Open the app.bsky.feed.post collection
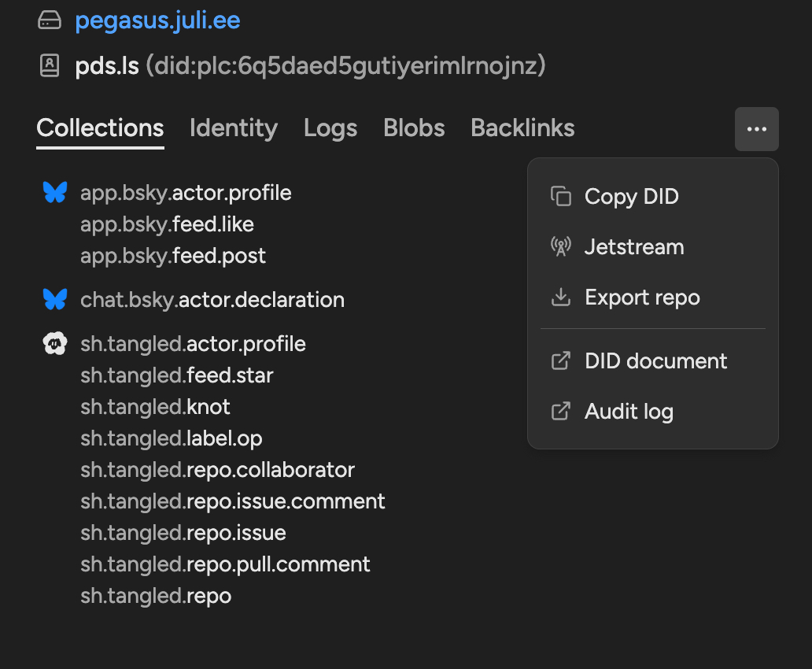The height and width of the screenshot is (669, 812). coord(173,256)
